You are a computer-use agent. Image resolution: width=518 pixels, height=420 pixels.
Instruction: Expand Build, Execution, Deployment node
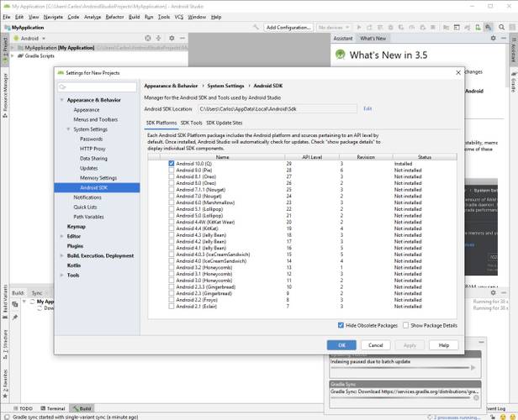(x=61, y=255)
